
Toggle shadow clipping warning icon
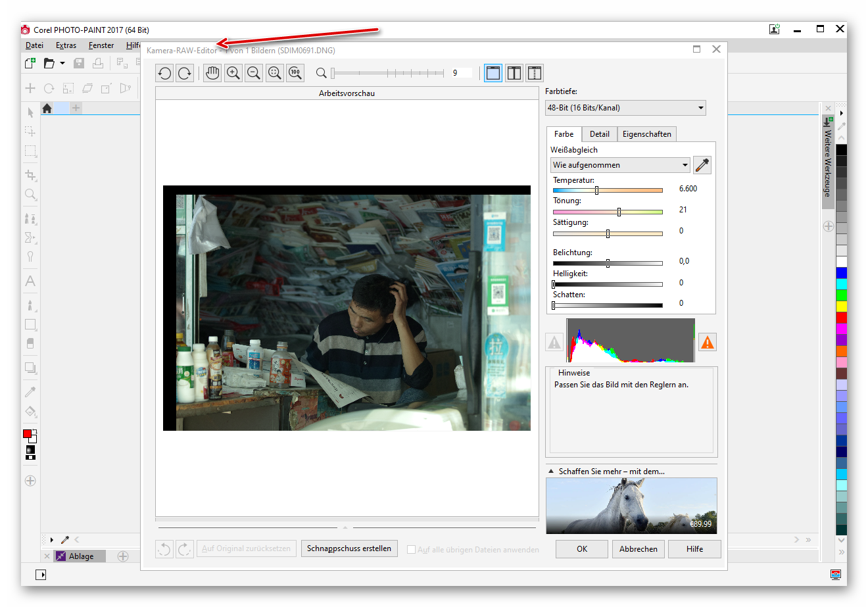pos(554,342)
